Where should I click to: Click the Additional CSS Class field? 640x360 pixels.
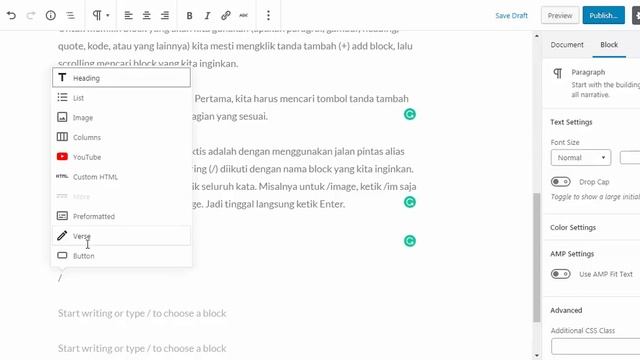596,347
